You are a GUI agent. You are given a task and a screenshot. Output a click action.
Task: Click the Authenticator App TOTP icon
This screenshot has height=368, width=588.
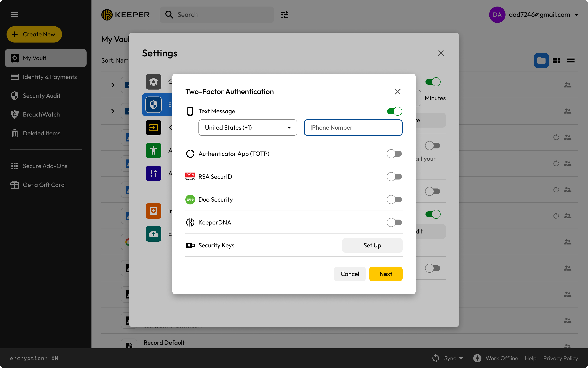point(190,154)
